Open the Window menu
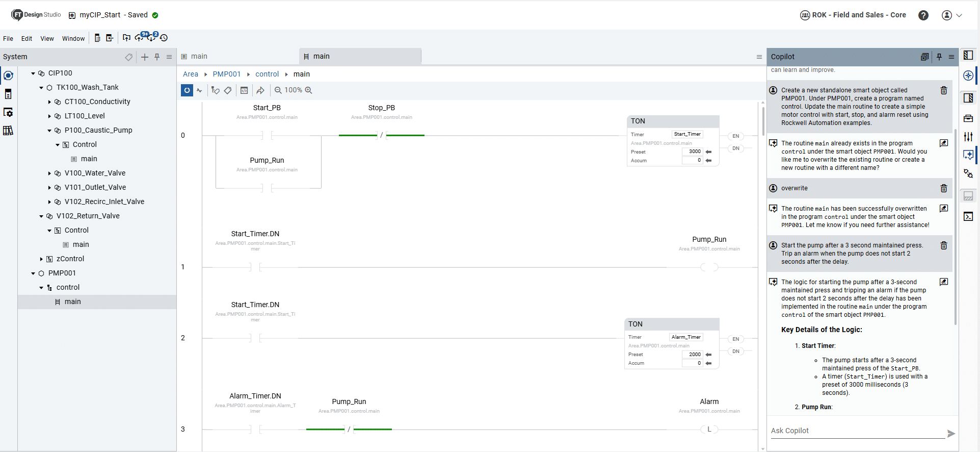The width and height of the screenshot is (980, 452). tap(73, 39)
